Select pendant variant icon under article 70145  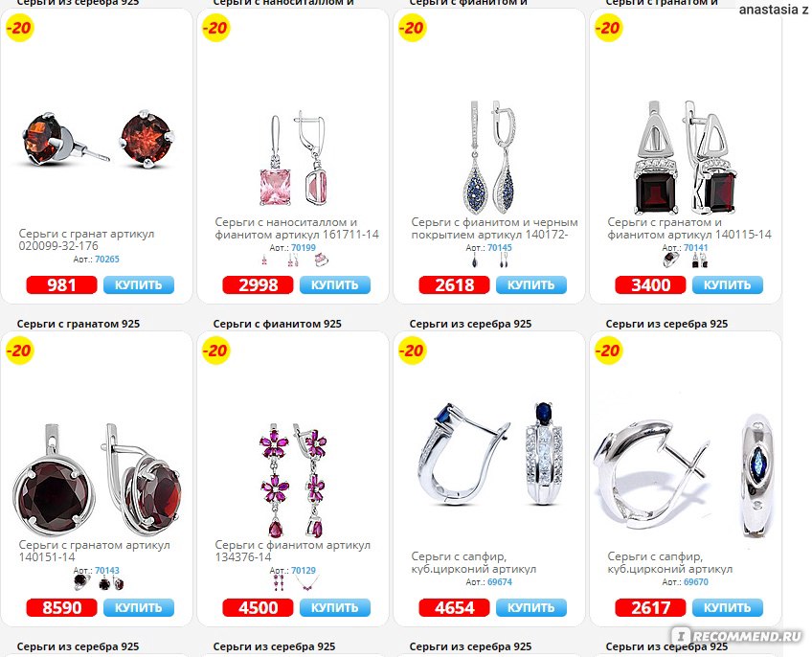475,261
